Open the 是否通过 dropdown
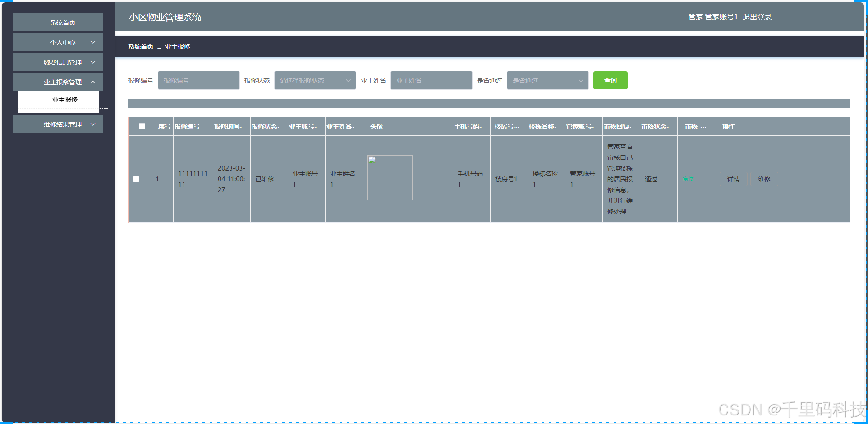Screen dimensions: 868x424 [548, 80]
